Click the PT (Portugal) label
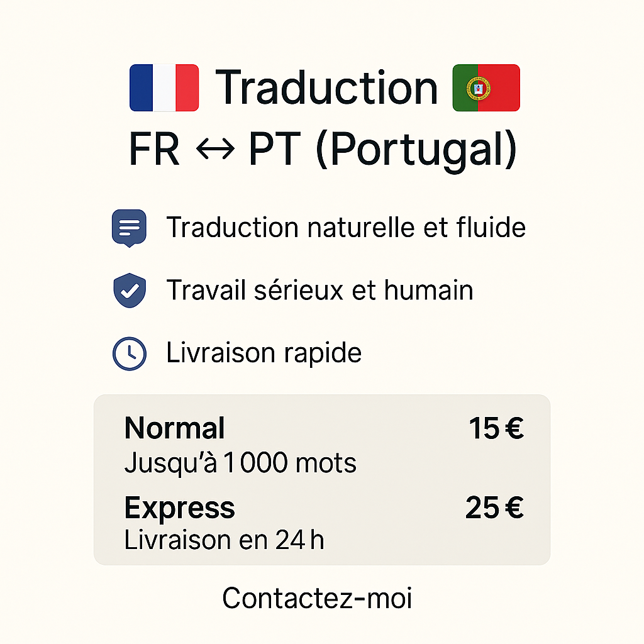 383,150
